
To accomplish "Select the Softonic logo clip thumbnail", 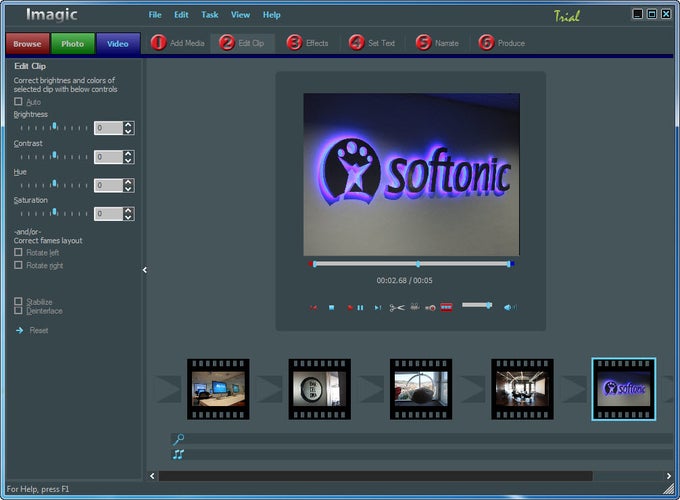I will (624, 389).
